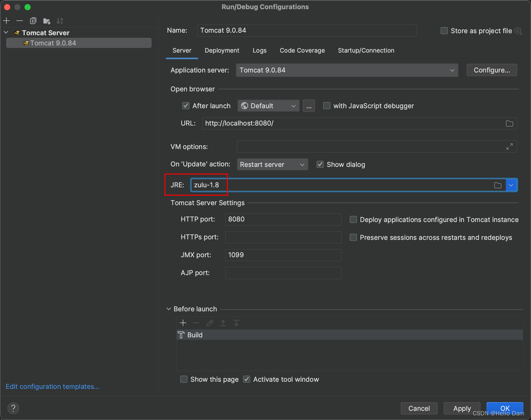531x420 pixels.
Task: Click the HTTP port field
Action: (283, 219)
